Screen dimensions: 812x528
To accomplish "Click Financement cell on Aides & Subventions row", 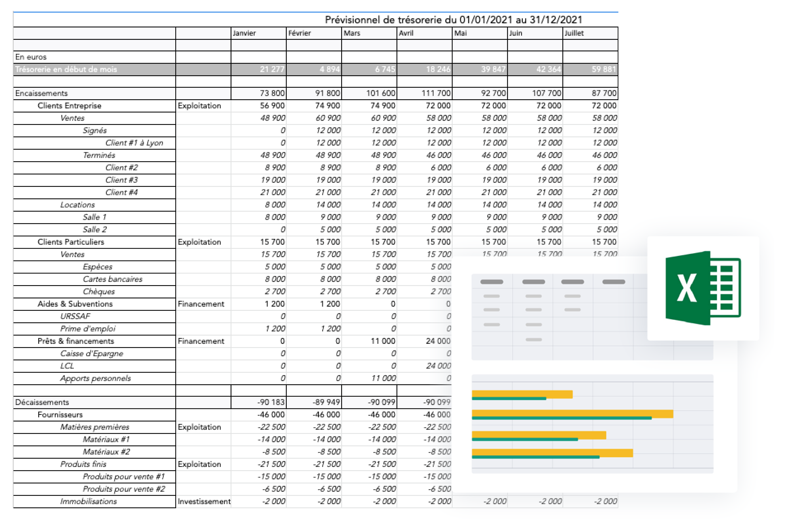I will point(204,304).
